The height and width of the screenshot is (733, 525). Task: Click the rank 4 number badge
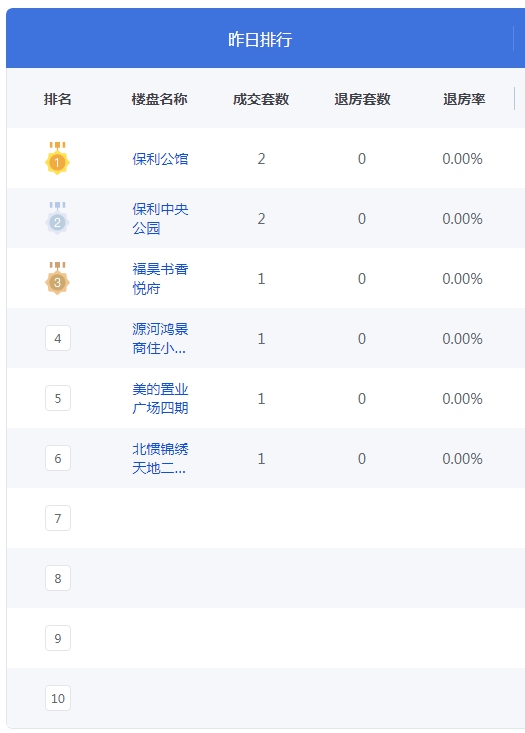click(x=58, y=338)
